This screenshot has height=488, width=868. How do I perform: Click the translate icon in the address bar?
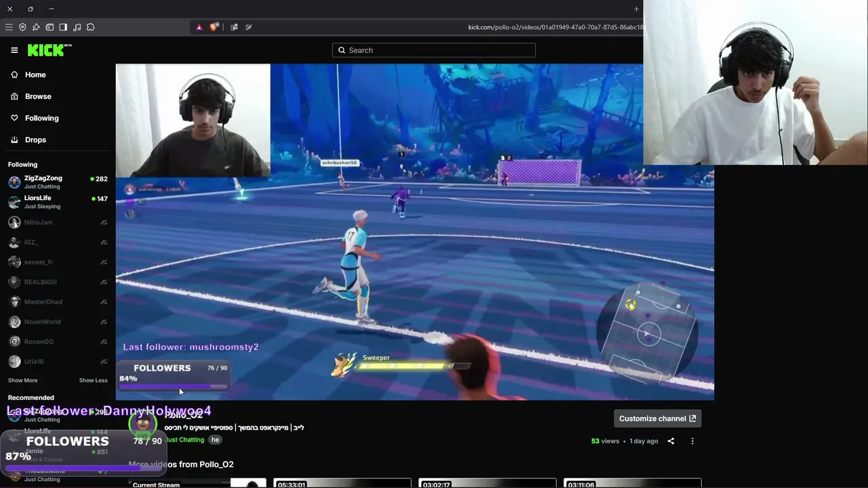point(234,27)
